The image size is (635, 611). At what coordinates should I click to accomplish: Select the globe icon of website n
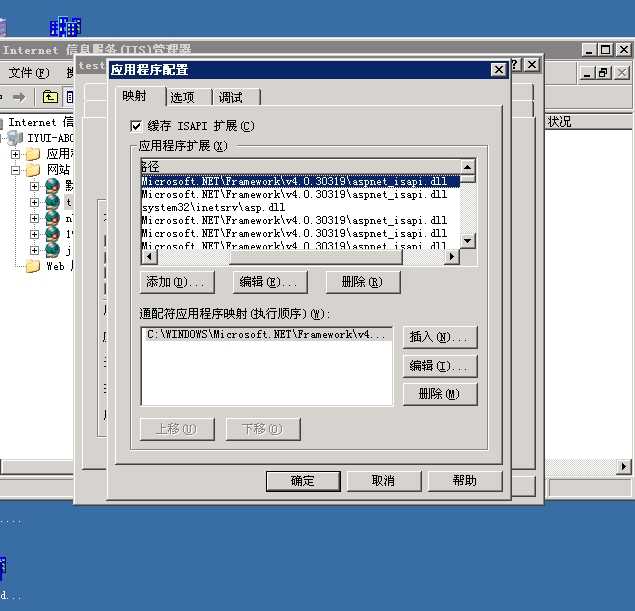click(53, 219)
